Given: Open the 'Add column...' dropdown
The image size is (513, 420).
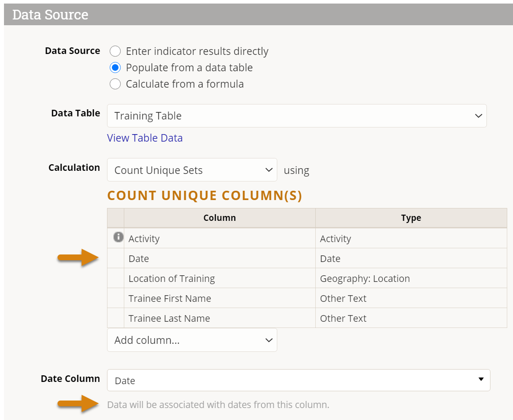Looking at the screenshot, I should click(x=192, y=340).
